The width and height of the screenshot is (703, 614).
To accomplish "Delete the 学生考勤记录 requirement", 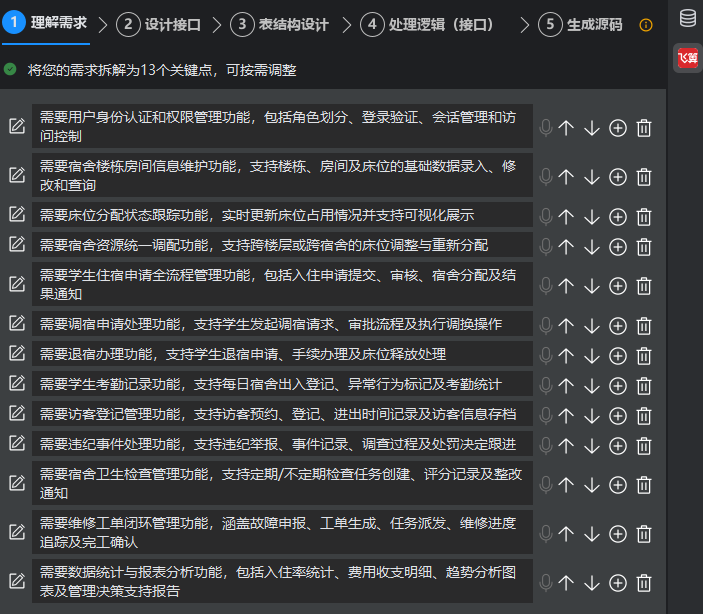I will pos(644,386).
